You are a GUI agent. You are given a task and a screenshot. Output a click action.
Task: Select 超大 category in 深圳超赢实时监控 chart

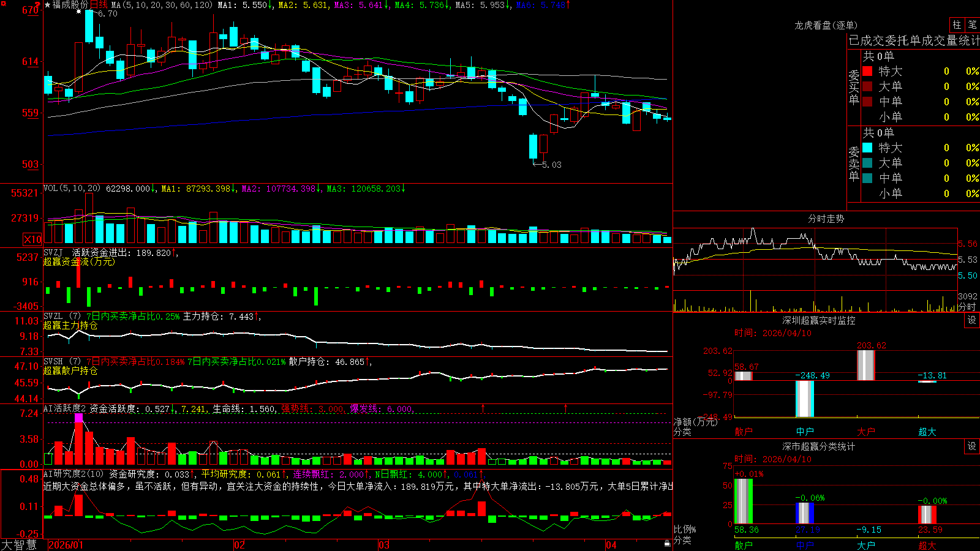927,432
